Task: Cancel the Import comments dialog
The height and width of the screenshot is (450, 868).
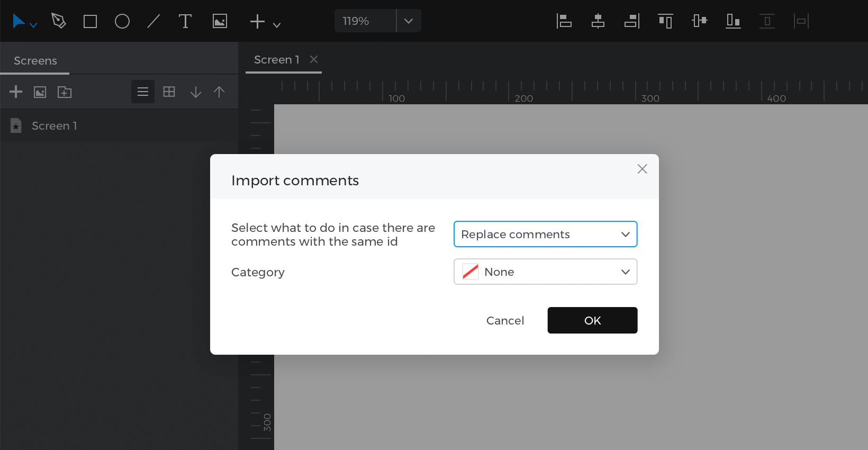Action: (x=505, y=320)
